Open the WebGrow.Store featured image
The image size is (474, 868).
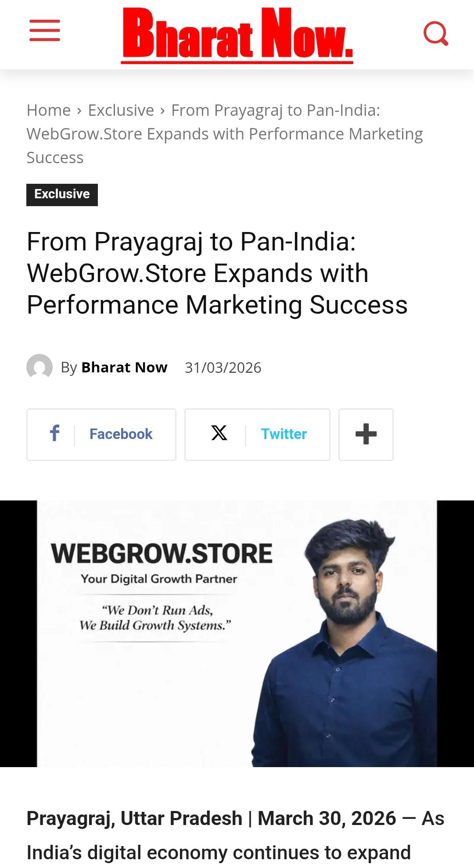pyautogui.click(x=237, y=633)
